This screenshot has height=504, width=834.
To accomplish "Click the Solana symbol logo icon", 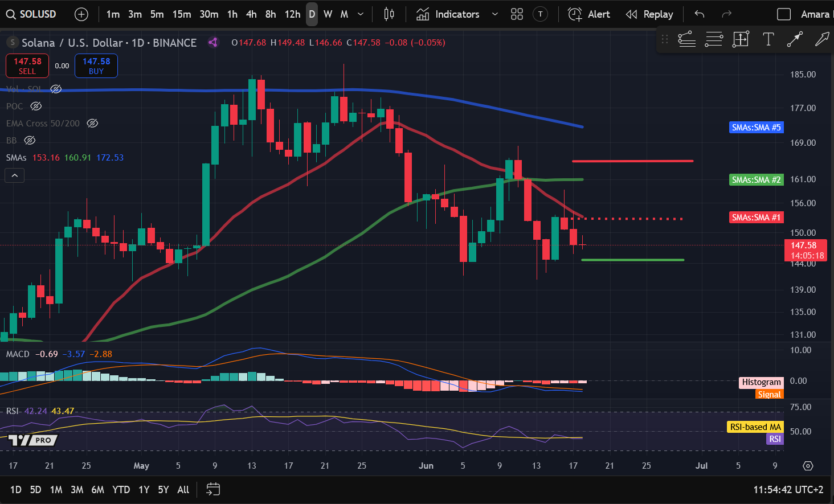I will (12, 42).
